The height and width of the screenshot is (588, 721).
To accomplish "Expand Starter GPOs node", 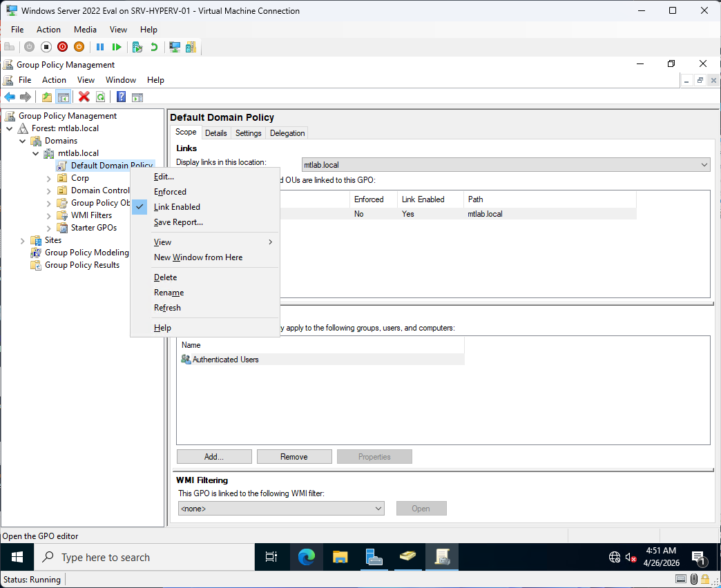I will (49, 228).
